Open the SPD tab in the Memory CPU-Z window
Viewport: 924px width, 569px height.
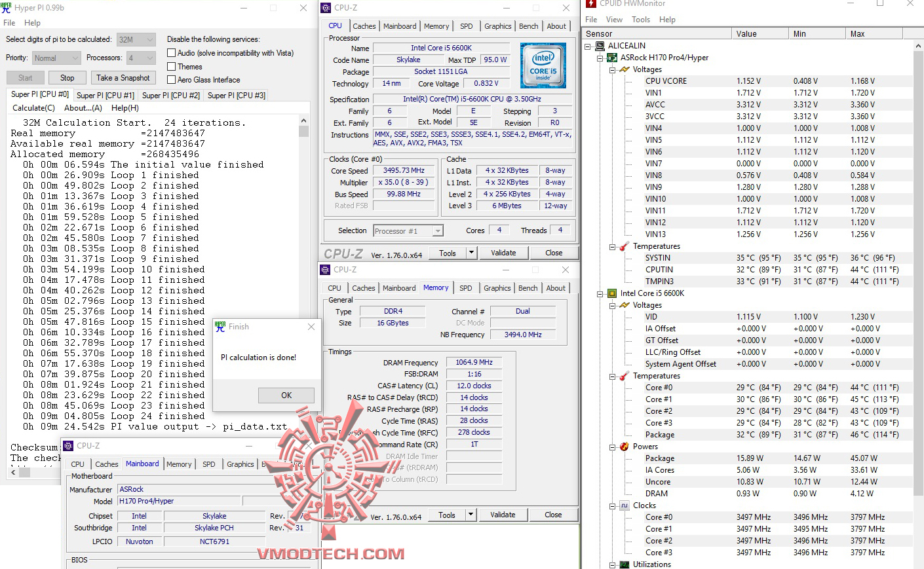click(x=466, y=288)
